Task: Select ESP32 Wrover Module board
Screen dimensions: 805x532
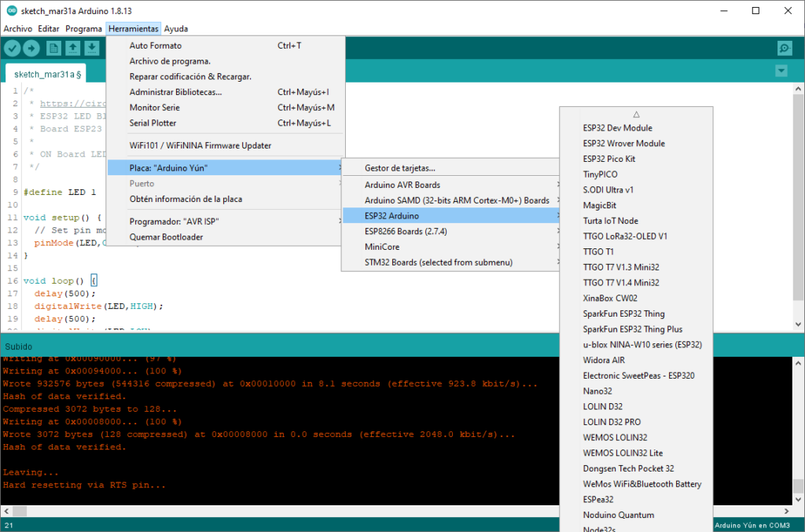Action: (x=636, y=143)
